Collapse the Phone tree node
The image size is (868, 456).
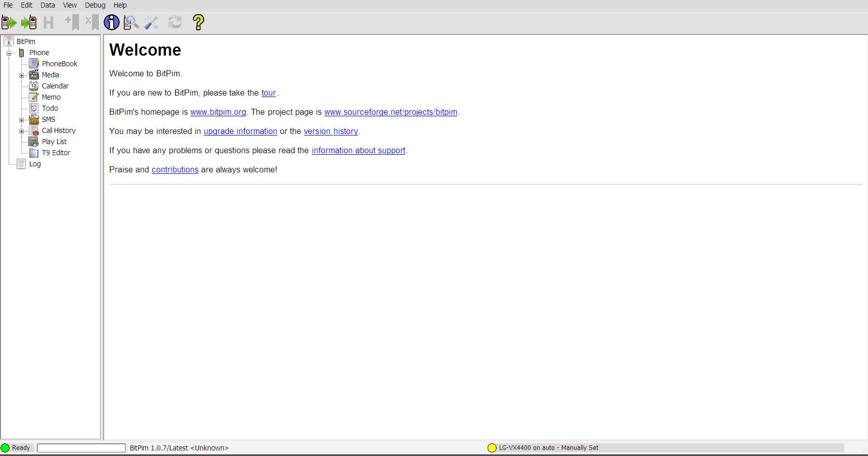point(9,53)
